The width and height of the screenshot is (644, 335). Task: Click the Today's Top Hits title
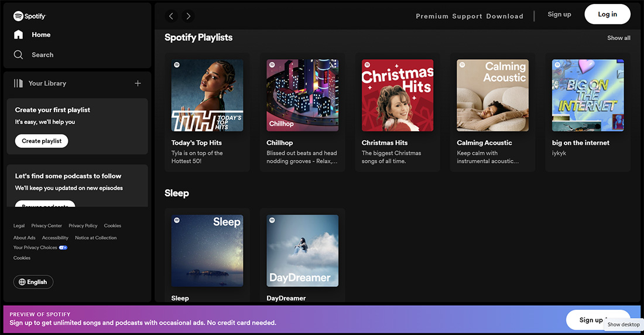[x=196, y=143]
